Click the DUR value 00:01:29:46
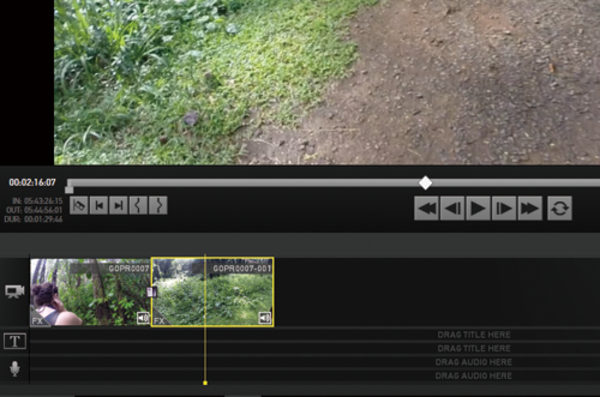Screen dimensions: 600x397 pyautogui.click(x=43, y=219)
